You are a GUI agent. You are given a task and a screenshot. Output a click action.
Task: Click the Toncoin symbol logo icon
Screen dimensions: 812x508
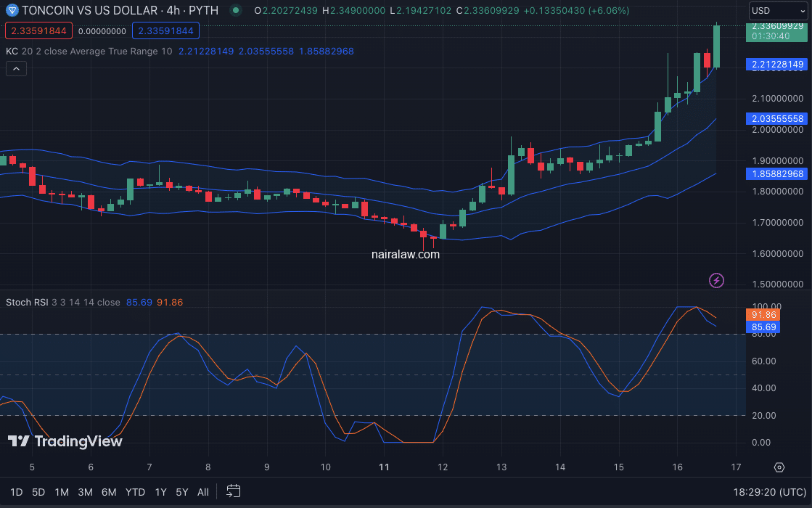(11, 11)
